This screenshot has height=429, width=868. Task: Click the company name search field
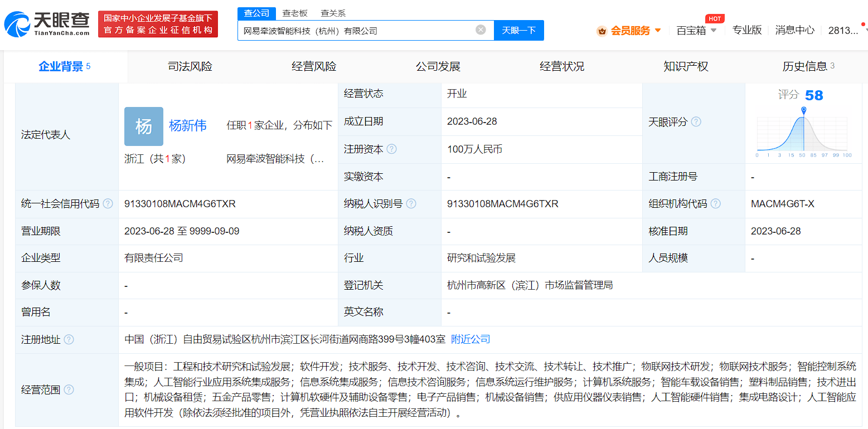(357, 31)
